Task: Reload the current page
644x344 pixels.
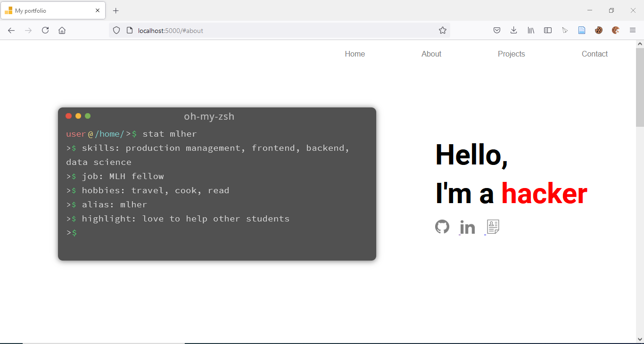Action: (x=45, y=30)
